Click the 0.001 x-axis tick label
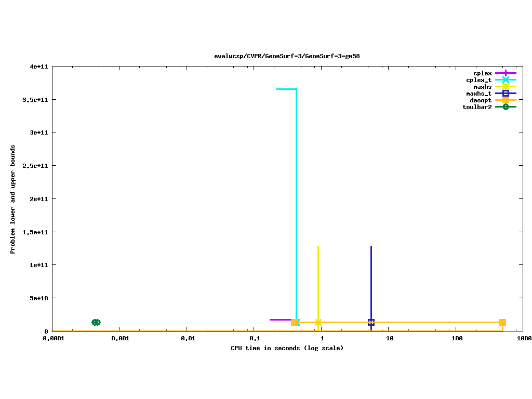This screenshot has height=399, width=532. coord(120,338)
